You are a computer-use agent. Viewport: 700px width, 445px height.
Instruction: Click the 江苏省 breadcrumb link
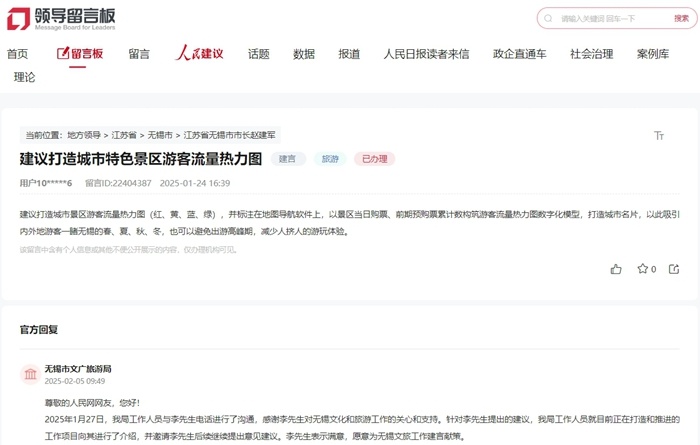[x=124, y=135]
